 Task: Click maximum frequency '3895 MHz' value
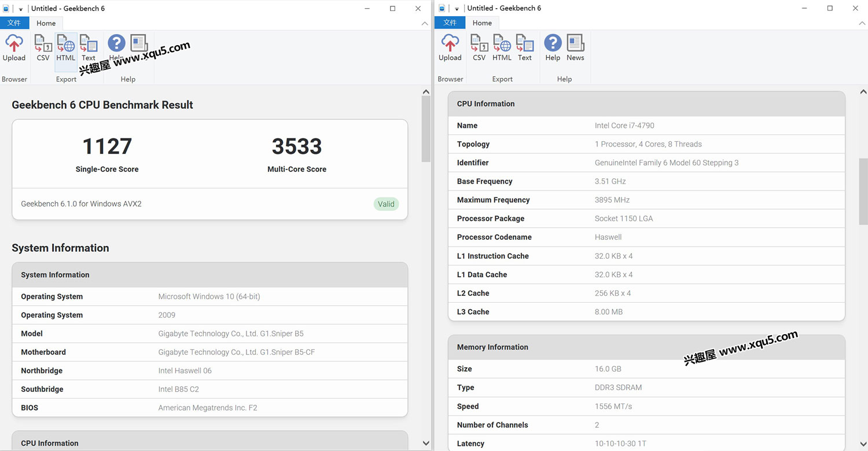point(612,200)
